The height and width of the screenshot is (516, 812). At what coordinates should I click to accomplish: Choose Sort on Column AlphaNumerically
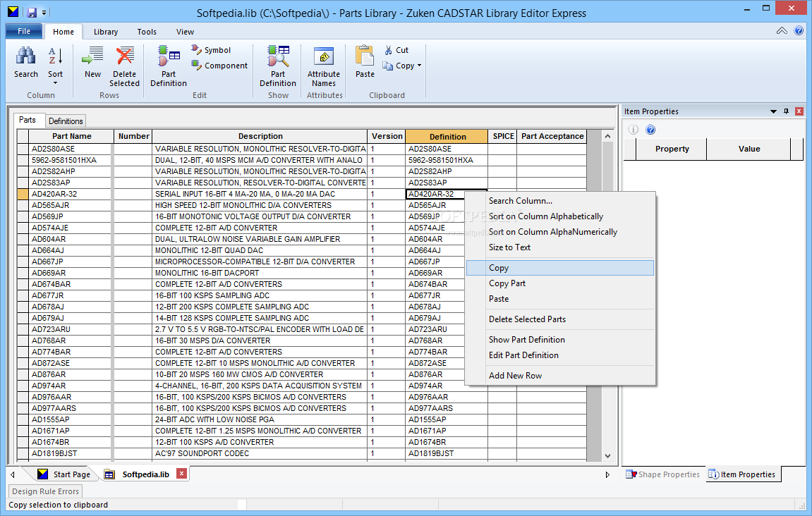560,232
